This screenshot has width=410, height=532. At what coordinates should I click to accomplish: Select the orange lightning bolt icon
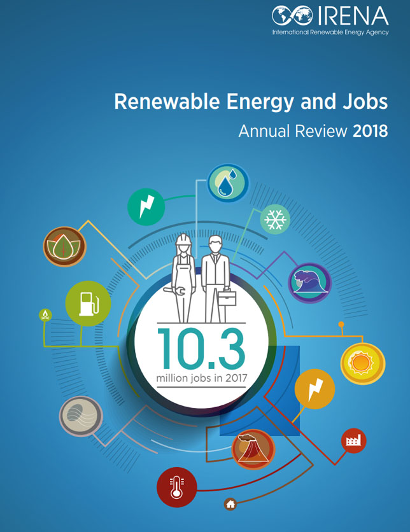click(315, 388)
